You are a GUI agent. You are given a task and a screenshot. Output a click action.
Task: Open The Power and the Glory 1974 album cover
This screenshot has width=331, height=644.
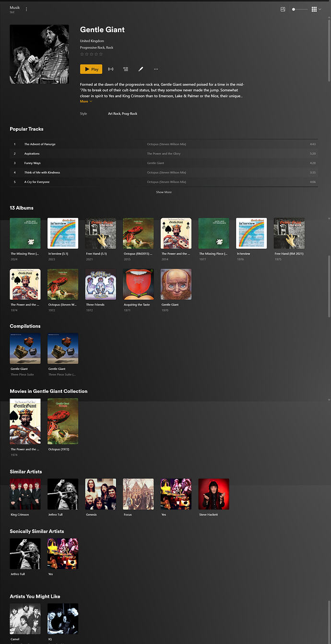click(x=25, y=284)
